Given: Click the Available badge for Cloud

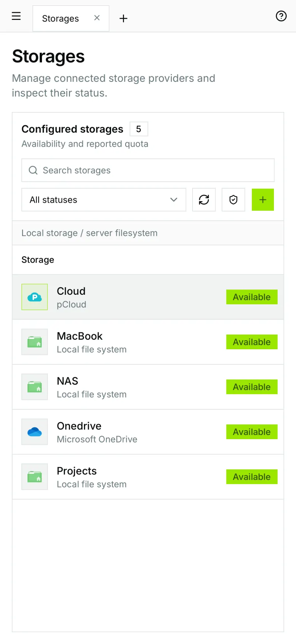Looking at the screenshot, I should point(252,297).
